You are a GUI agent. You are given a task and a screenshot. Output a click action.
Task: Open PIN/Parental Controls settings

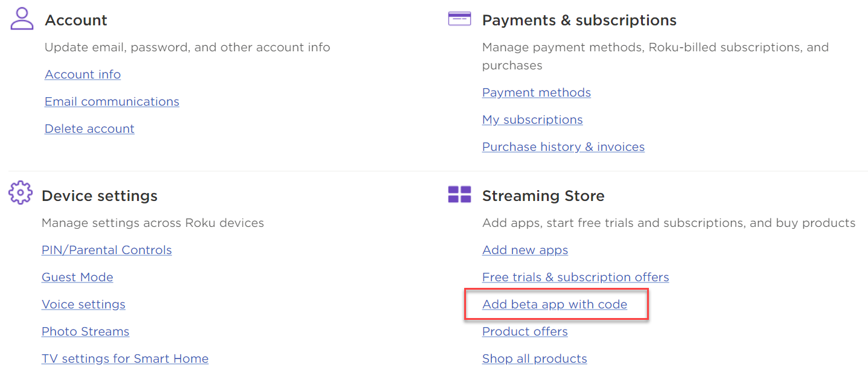(x=106, y=250)
